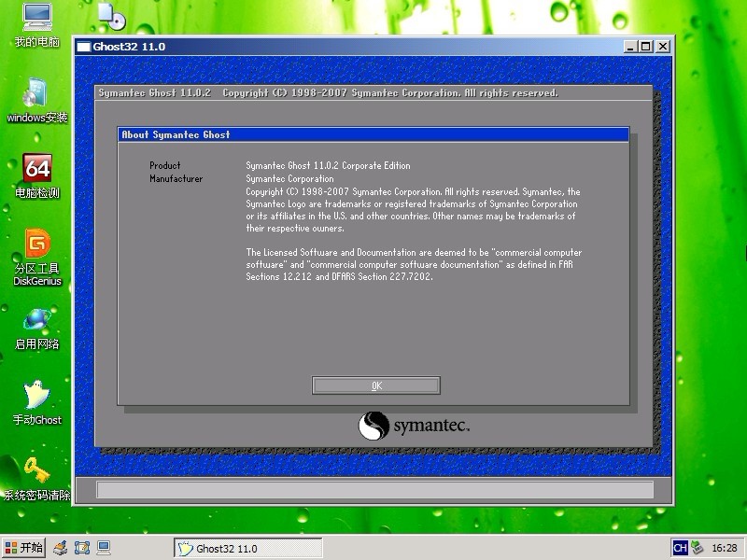Click the Manufacturer label
Screen dimensions: 747x560
pyautogui.click(x=176, y=178)
